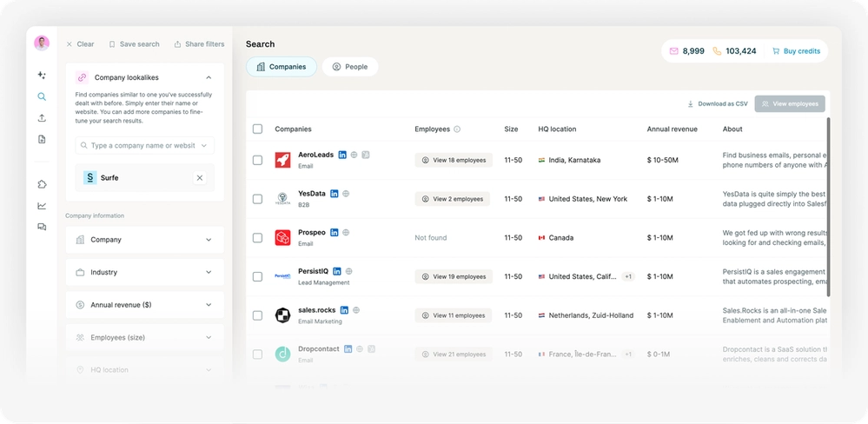Open YesData LinkedIn icon
The image size is (868, 424).
pos(334,194)
